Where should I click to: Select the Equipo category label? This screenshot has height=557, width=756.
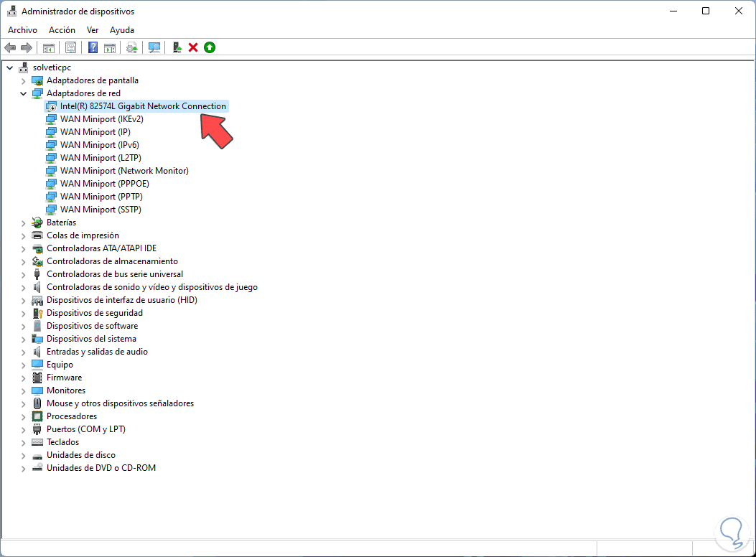click(60, 365)
